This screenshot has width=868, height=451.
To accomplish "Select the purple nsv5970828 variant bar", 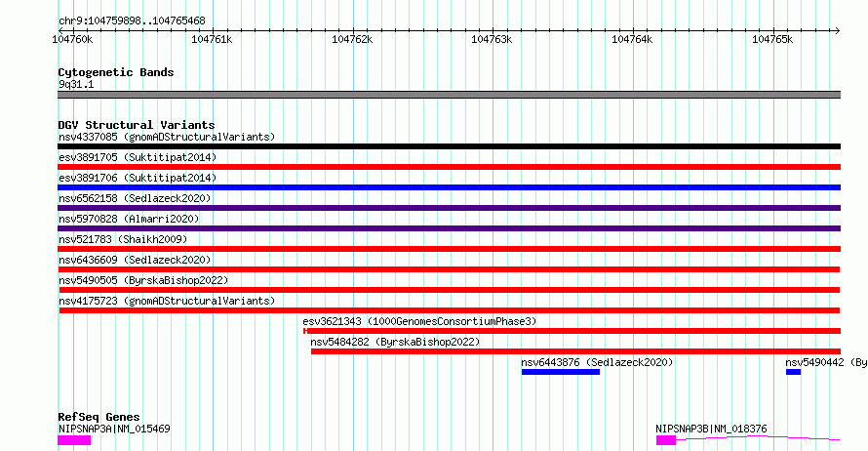I will tap(449, 228).
